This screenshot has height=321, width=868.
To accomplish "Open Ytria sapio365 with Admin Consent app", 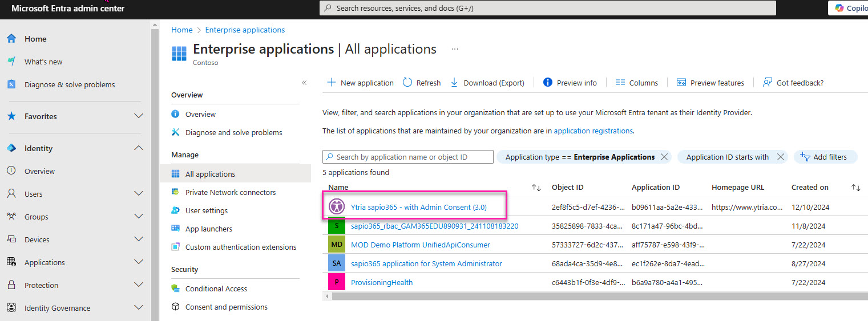I will [x=418, y=207].
